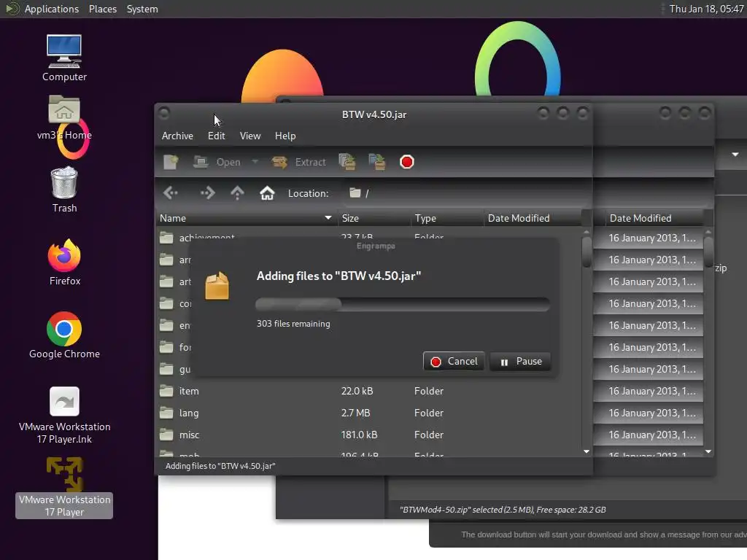Click scroll up arrow in BTW file list
Screen dimensions: 747x560
click(x=587, y=233)
